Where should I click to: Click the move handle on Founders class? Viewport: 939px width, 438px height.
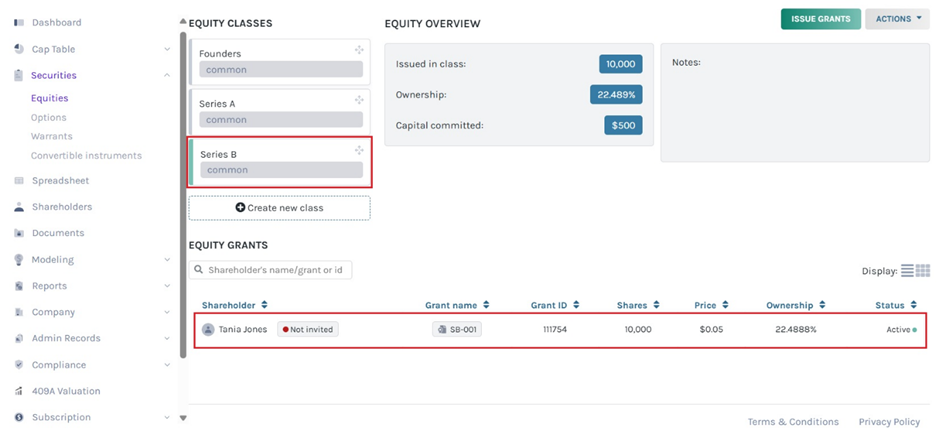pos(359,50)
